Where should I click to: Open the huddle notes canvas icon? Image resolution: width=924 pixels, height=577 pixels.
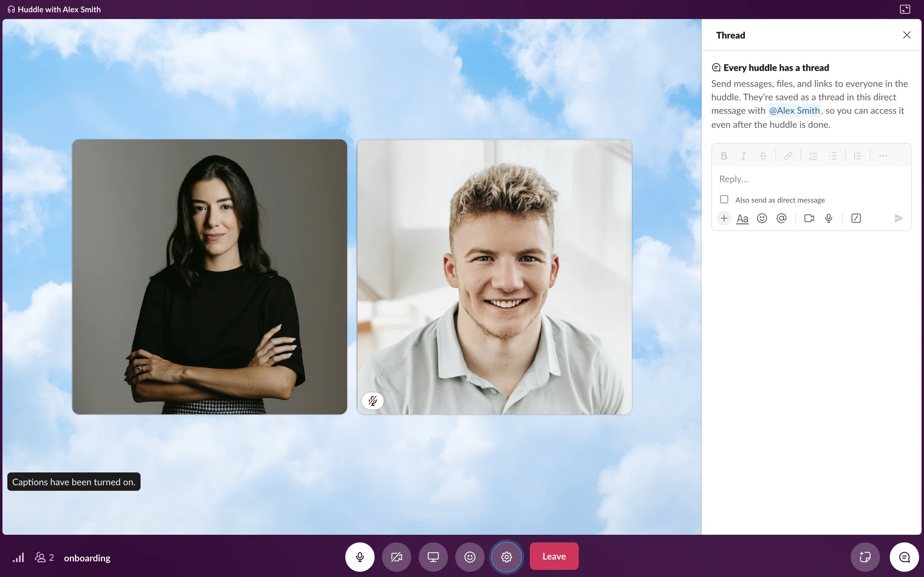865,557
